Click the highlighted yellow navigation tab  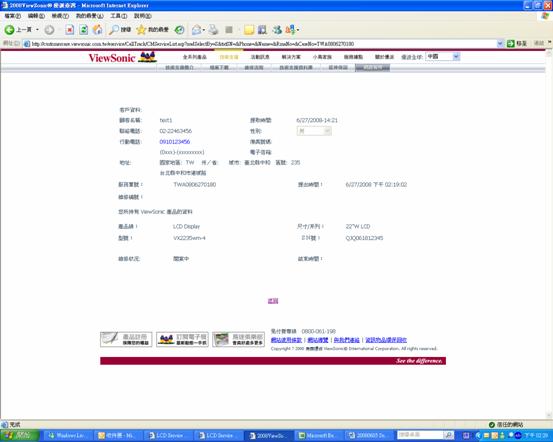click(229, 57)
